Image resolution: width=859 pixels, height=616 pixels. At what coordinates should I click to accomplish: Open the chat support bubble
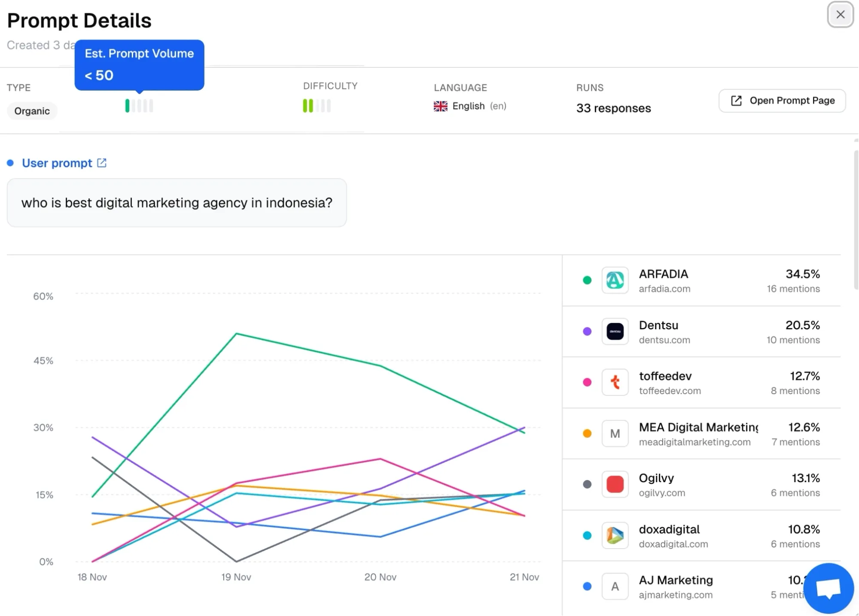click(x=829, y=588)
